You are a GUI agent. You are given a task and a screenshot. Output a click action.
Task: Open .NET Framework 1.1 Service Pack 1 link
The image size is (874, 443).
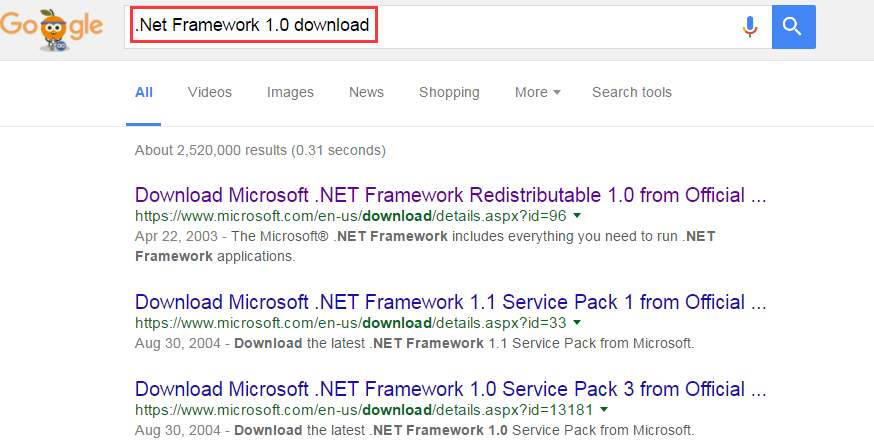pyautogui.click(x=450, y=302)
